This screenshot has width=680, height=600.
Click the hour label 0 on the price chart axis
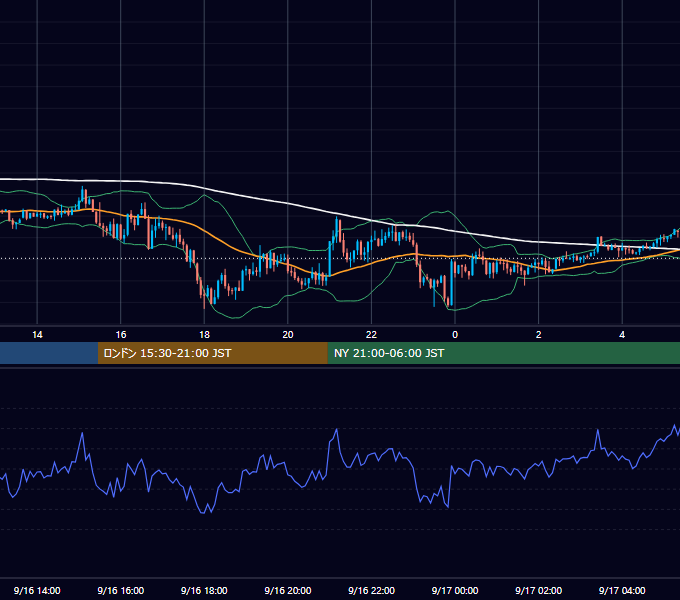tap(455, 334)
